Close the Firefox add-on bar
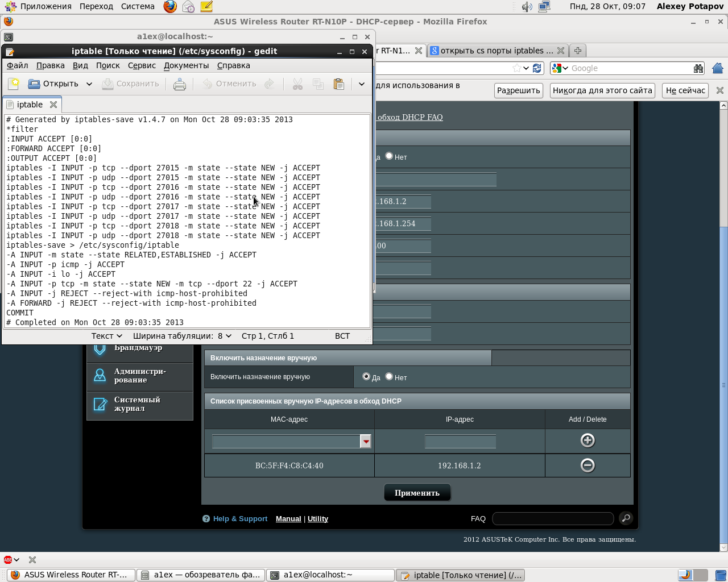728x582 pixels. tap(32, 560)
